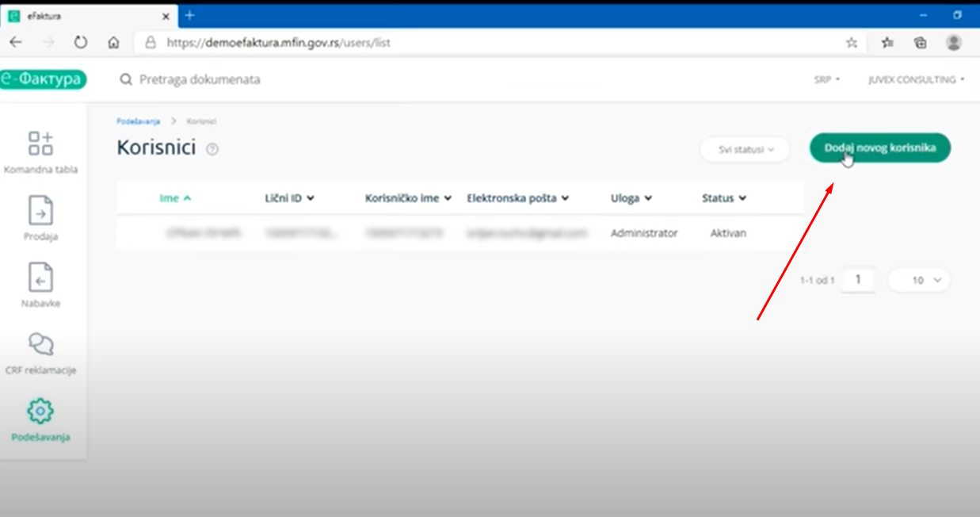
Task: Open CRF reklamacije chat icon
Action: [x=40, y=345]
